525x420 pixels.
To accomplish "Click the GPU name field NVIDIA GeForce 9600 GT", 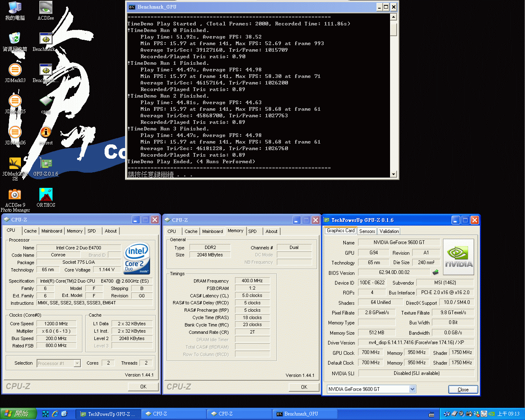I will click(399, 242).
